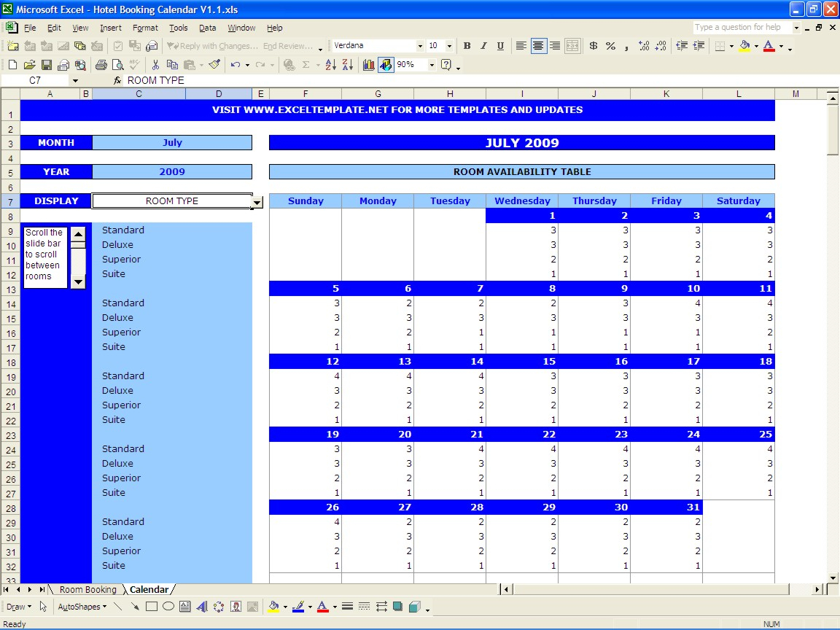Open the 90% zoom dropdown
This screenshot has width=840, height=630.
coord(432,65)
